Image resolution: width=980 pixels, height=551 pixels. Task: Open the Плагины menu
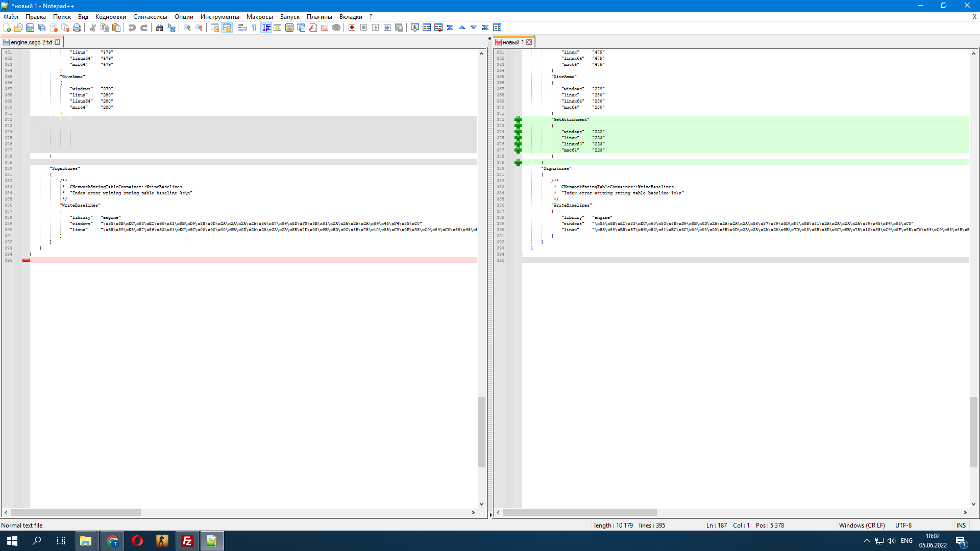pyautogui.click(x=320, y=16)
